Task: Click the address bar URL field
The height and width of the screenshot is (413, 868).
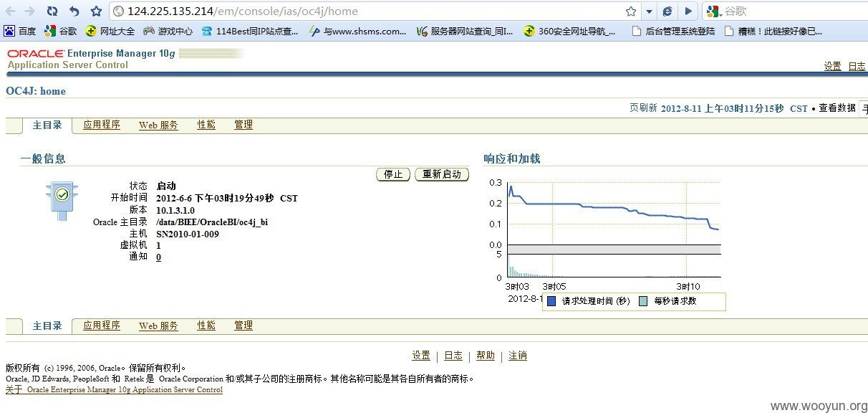Action: 369,11
